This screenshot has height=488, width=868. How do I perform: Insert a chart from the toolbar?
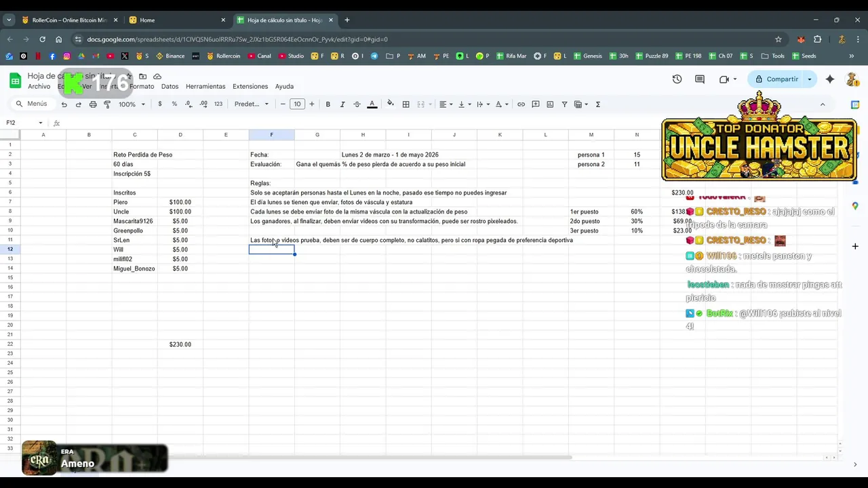click(x=550, y=104)
